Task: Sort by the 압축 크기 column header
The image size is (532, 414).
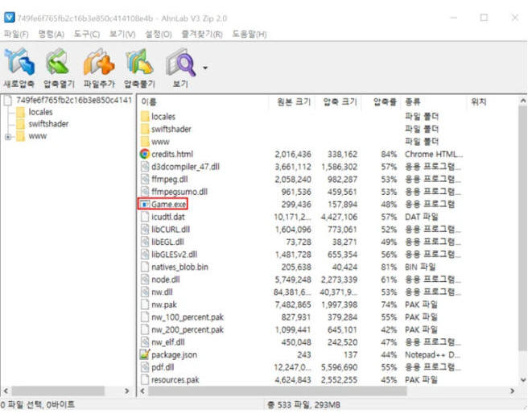Action: click(x=340, y=101)
